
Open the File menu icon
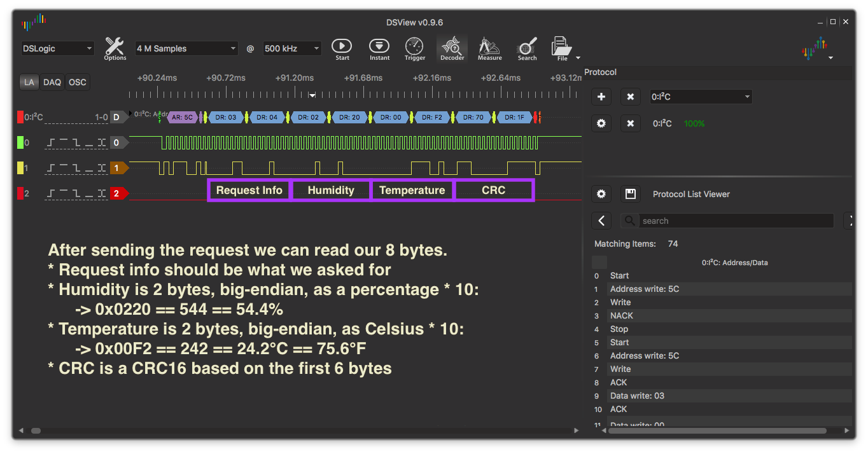(562, 48)
